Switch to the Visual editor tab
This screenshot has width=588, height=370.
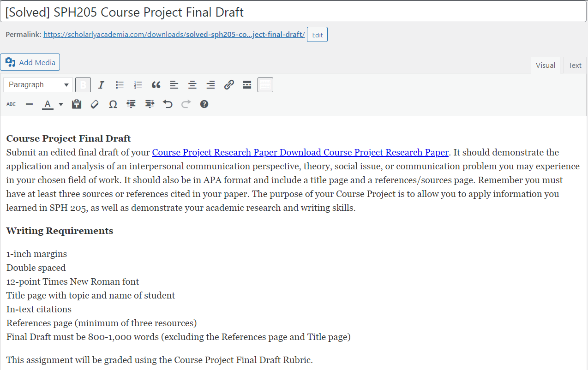tap(546, 65)
